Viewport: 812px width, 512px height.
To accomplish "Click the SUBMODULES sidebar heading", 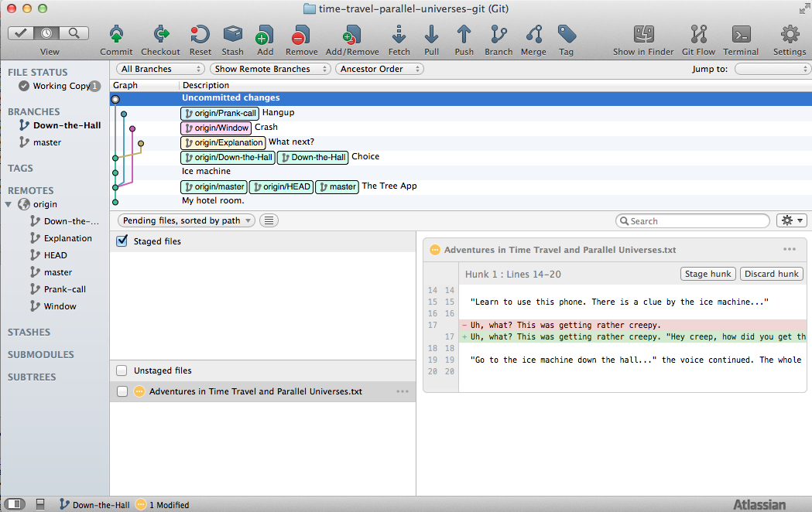I will click(40, 355).
